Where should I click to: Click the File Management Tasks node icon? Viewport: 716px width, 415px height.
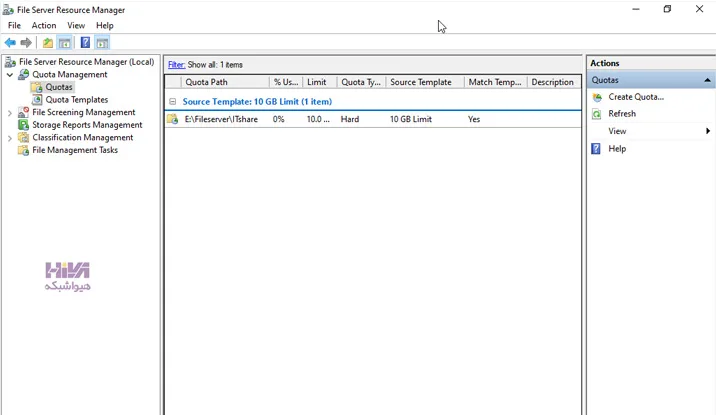click(x=23, y=150)
